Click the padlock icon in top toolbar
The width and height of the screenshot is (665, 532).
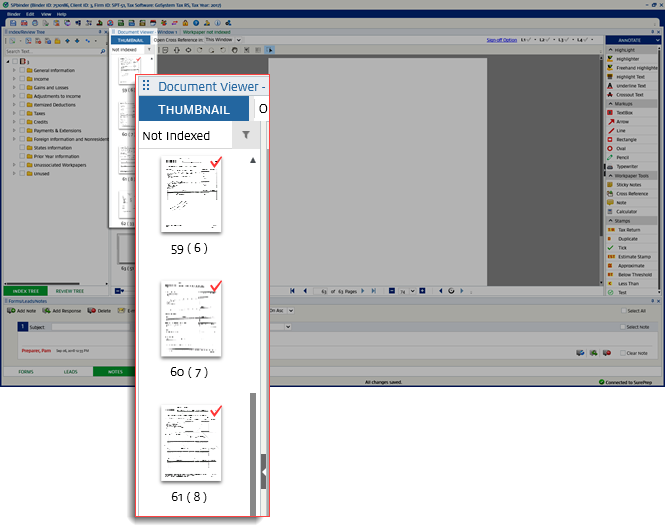[x=185, y=23]
